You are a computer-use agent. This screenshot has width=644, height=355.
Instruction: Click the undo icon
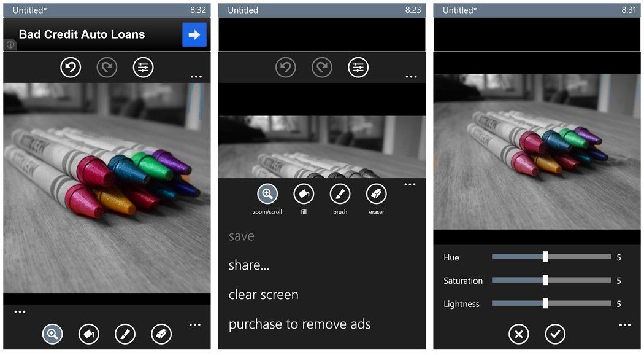click(x=71, y=67)
